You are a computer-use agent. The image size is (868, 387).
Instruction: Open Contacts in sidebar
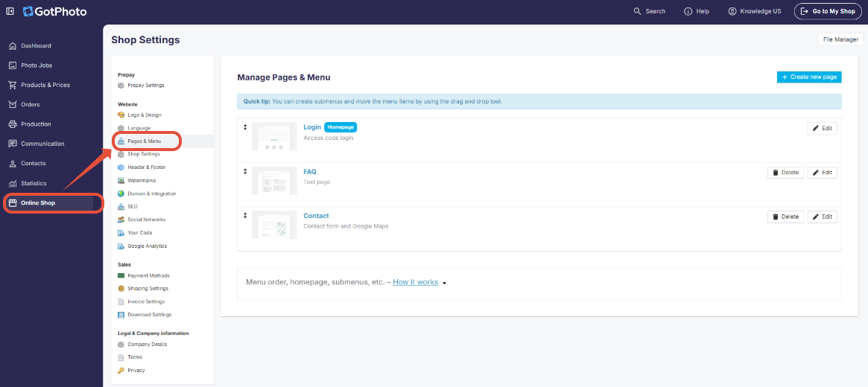[34, 164]
